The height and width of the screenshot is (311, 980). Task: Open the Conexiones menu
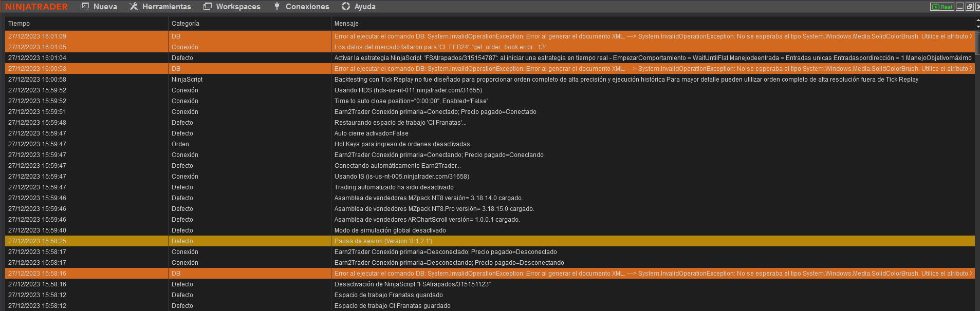[301, 7]
